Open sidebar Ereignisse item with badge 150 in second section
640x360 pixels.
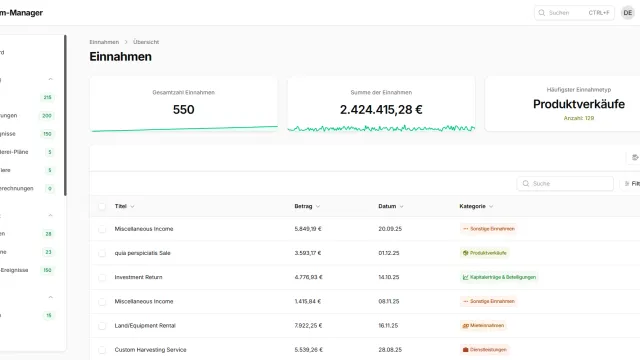click(28, 270)
